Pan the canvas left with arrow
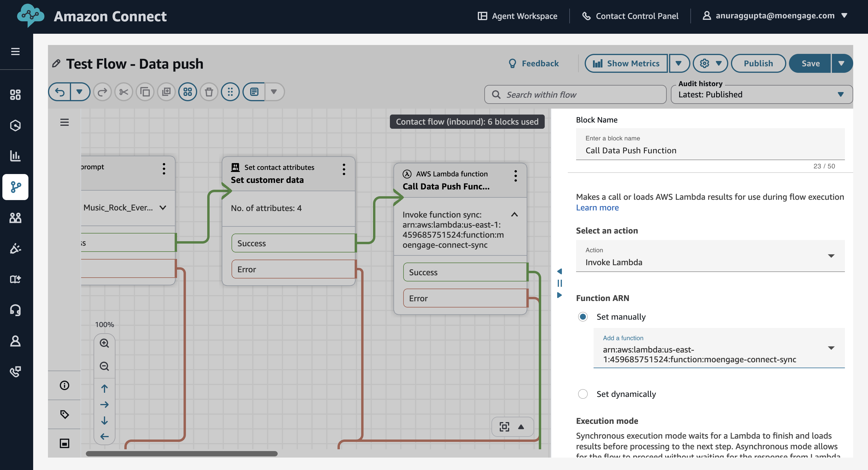The height and width of the screenshot is (470, 868). click(x=105, y=437)
